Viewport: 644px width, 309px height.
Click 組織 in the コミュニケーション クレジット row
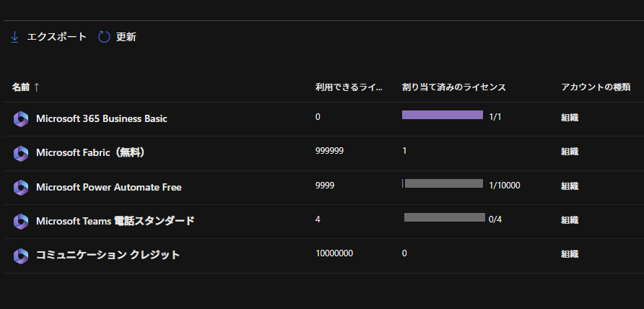[570, 254]
